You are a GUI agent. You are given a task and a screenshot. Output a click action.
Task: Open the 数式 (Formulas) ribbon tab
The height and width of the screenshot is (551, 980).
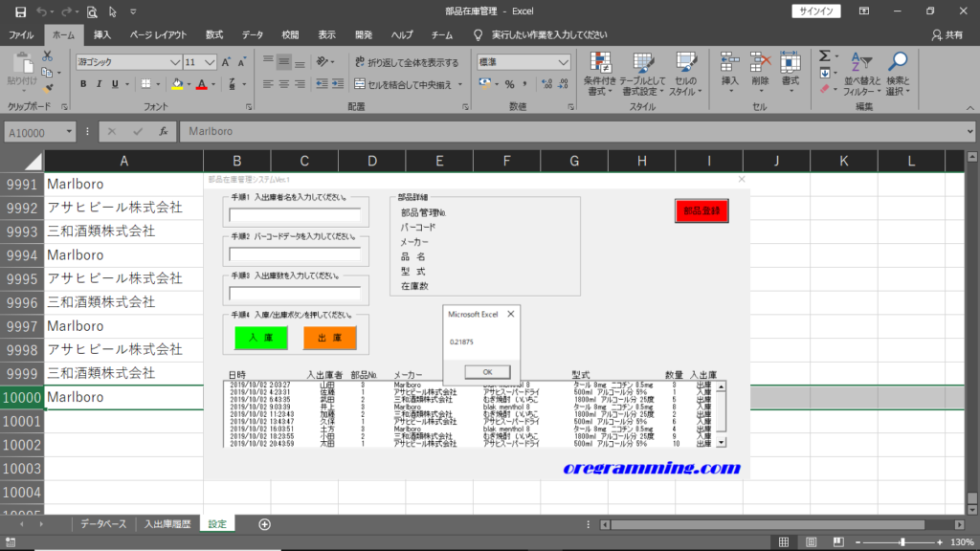click(214, 34)
